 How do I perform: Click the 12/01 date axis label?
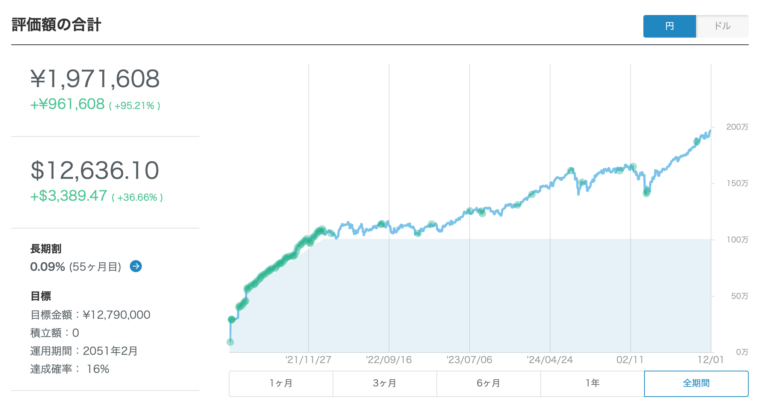[710, 357]
